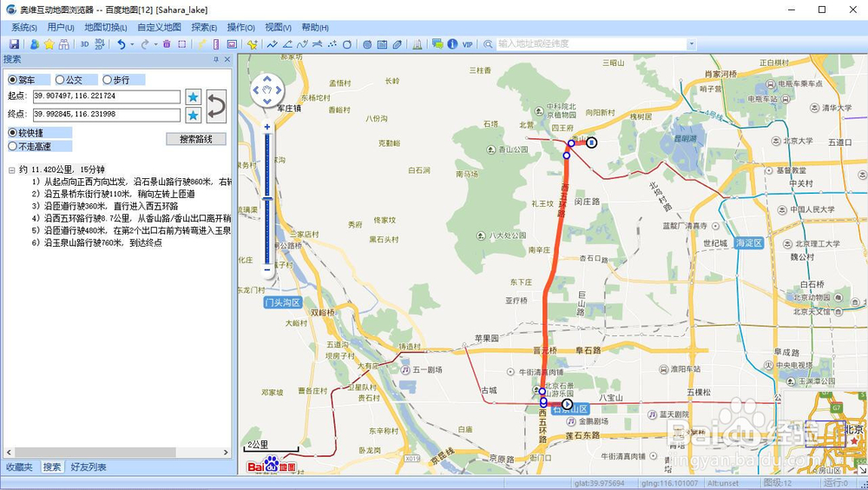Click the map zoom out minus button
Viewport: 868px width, 490px height.
pyautogui.click(x=267, y=270)
